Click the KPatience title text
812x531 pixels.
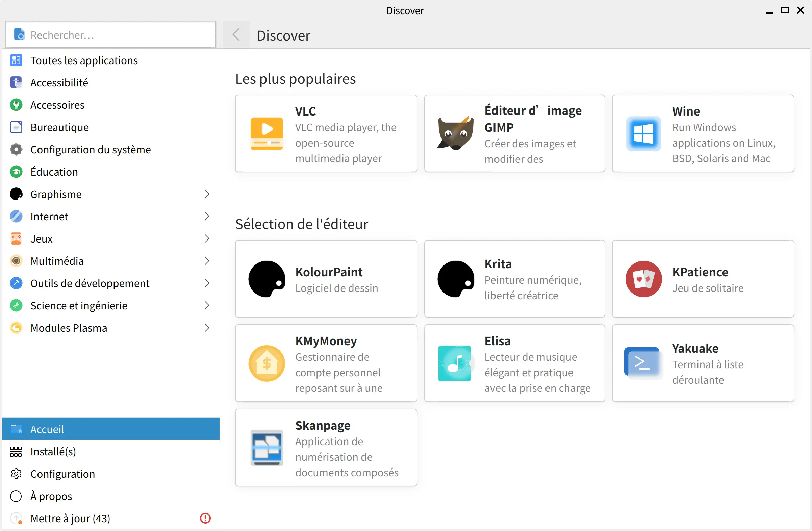click(x=700, y=272)
